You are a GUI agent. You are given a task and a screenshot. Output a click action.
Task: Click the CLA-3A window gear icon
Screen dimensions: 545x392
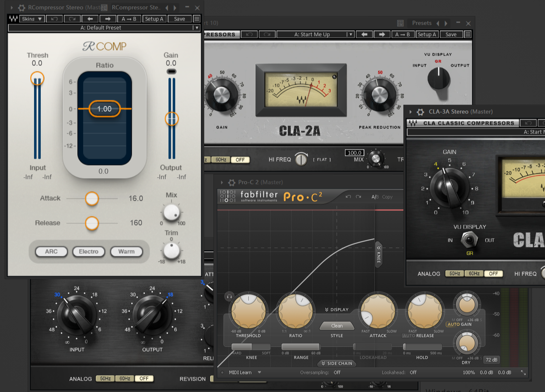click(x=421, y=112)
